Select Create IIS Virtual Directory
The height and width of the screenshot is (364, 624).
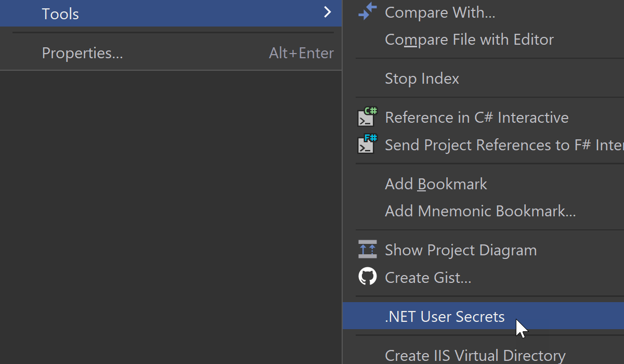(475, 355)
